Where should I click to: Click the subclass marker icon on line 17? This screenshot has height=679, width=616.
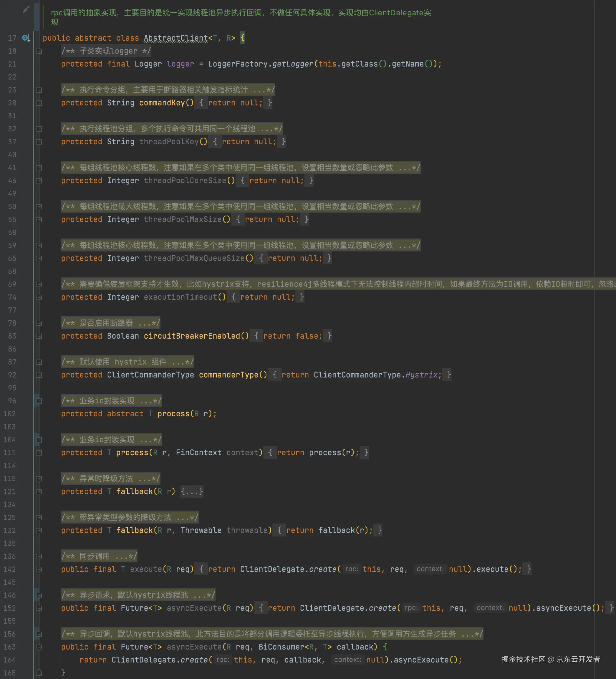pos(26,38)
